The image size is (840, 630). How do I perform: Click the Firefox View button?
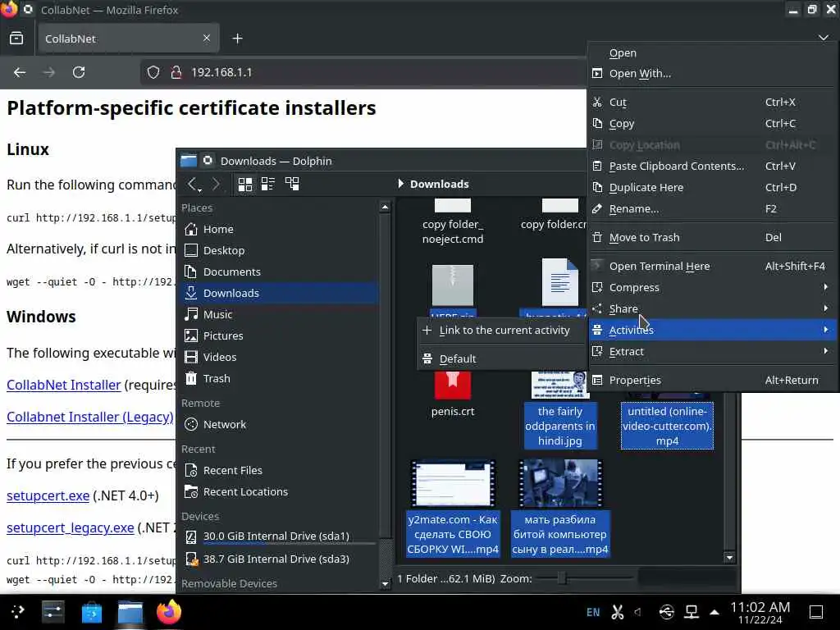click(16, 39)
